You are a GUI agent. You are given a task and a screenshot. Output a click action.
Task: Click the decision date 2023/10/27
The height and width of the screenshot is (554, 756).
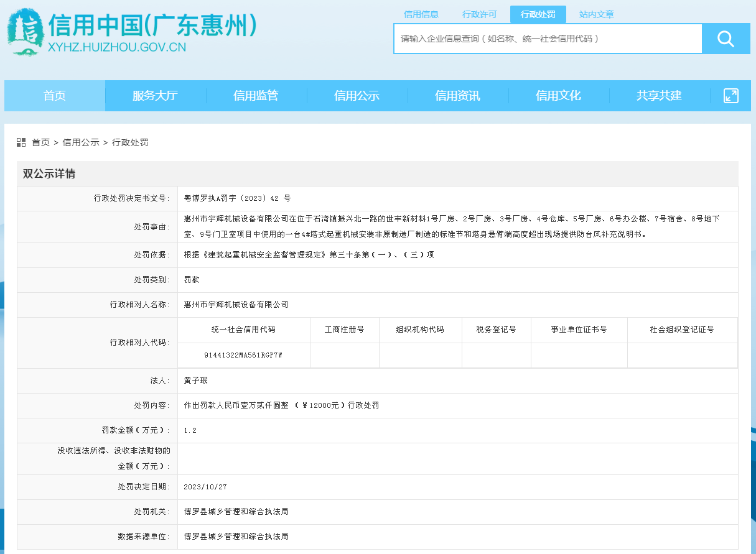[205, 487]
